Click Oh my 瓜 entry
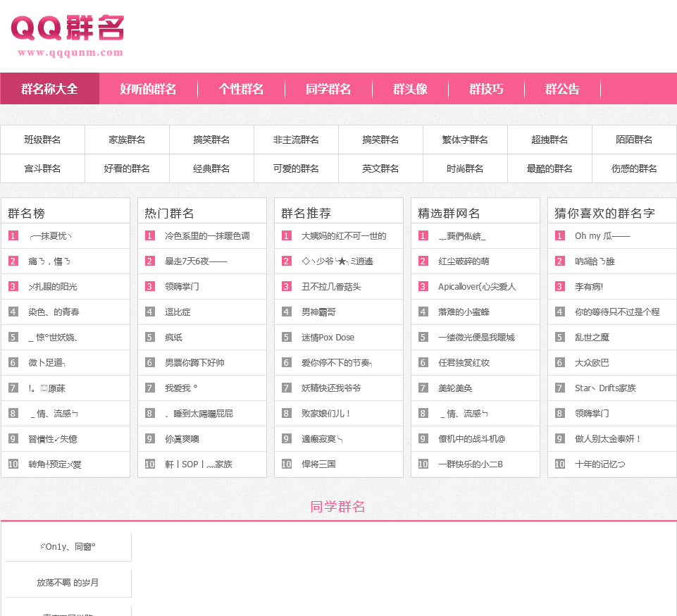Screen dimensions: 677x616 coord(602,236)
